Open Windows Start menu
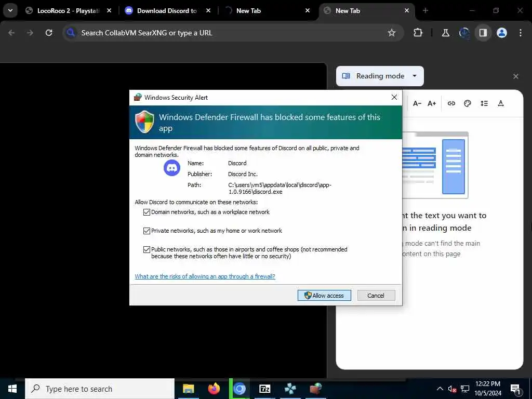 [12, 389]
